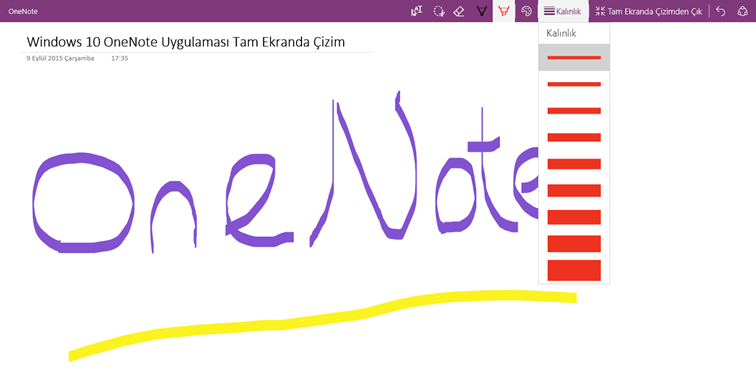Select the black Pen tool
Viewport: 756px width, 389px height.
pos(481,11)
